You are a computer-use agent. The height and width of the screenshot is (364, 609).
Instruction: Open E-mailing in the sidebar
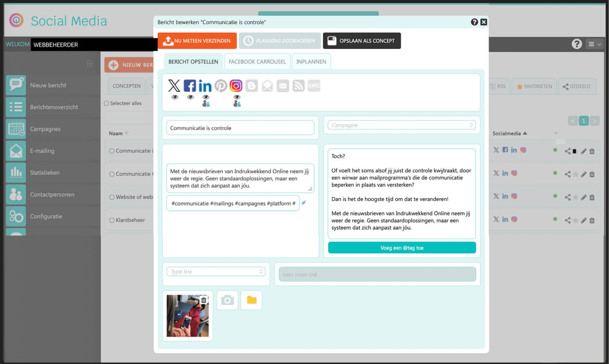tap(42, 151)
